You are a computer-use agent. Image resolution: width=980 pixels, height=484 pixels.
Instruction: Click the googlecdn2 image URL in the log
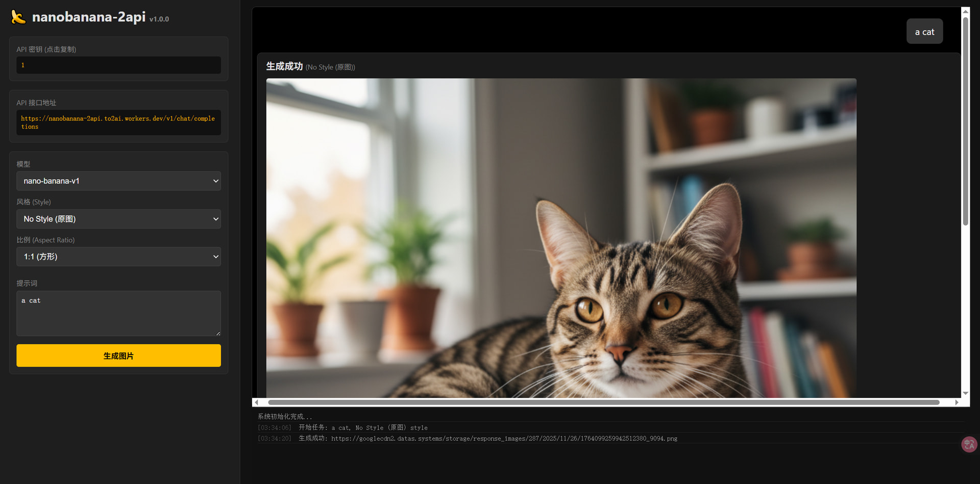pyautogui.click(x=504, y=439)
